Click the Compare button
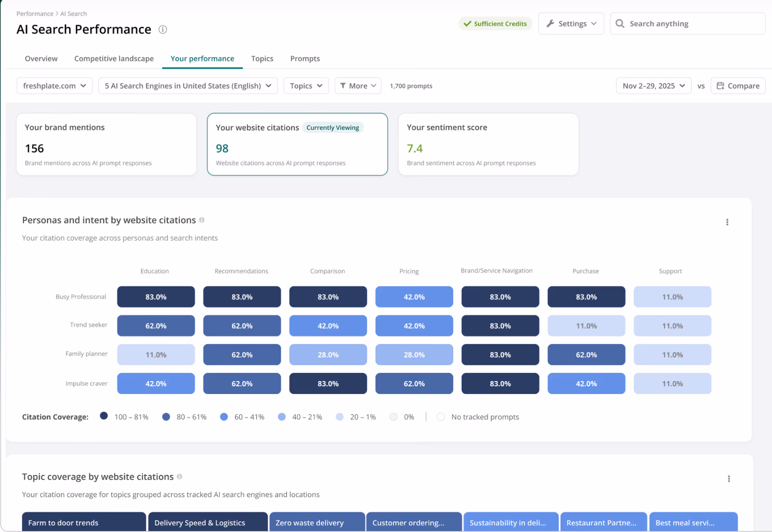This screenshot has height=532, width=772. 738,86
